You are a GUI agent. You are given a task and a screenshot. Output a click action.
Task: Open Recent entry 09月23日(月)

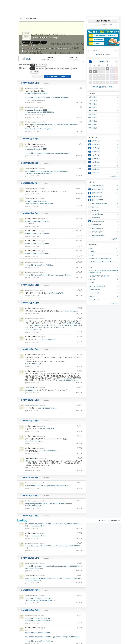[93, 128]
